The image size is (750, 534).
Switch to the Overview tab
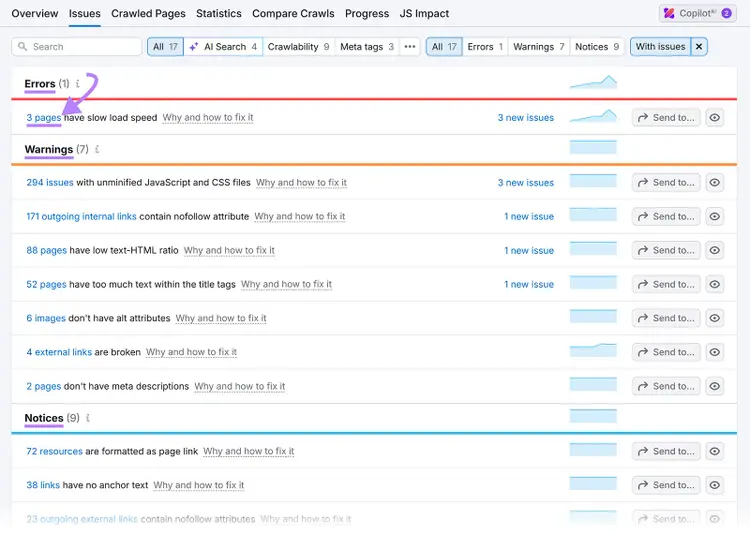click(35, 13)
